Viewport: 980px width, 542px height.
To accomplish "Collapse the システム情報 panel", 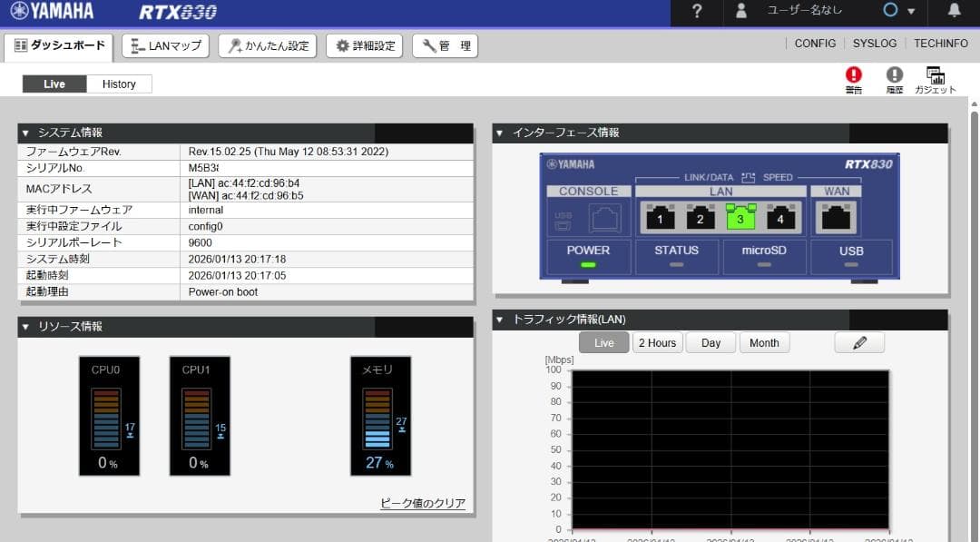I will [x=26, y=133].
